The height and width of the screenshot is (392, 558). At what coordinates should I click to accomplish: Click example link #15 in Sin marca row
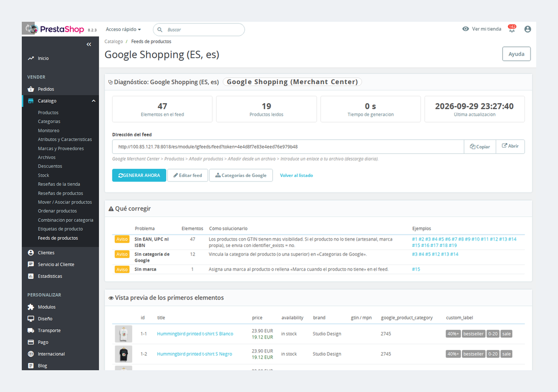point(416,269)
